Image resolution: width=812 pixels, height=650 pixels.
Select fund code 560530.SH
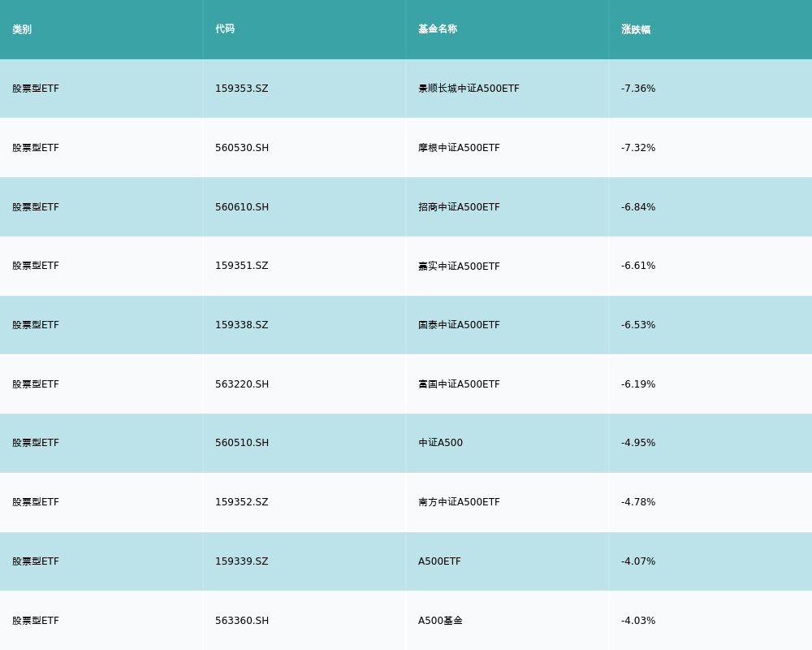(241, 148)
